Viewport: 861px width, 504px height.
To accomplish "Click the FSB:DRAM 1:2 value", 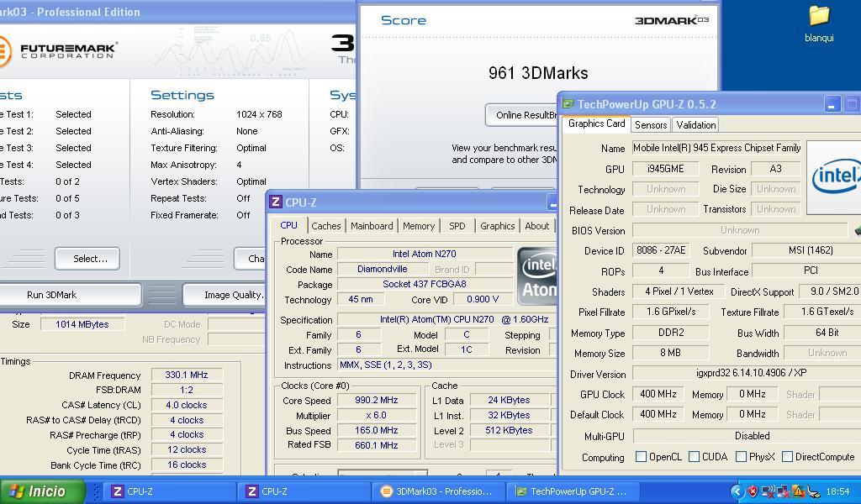I will pos(187,390).
